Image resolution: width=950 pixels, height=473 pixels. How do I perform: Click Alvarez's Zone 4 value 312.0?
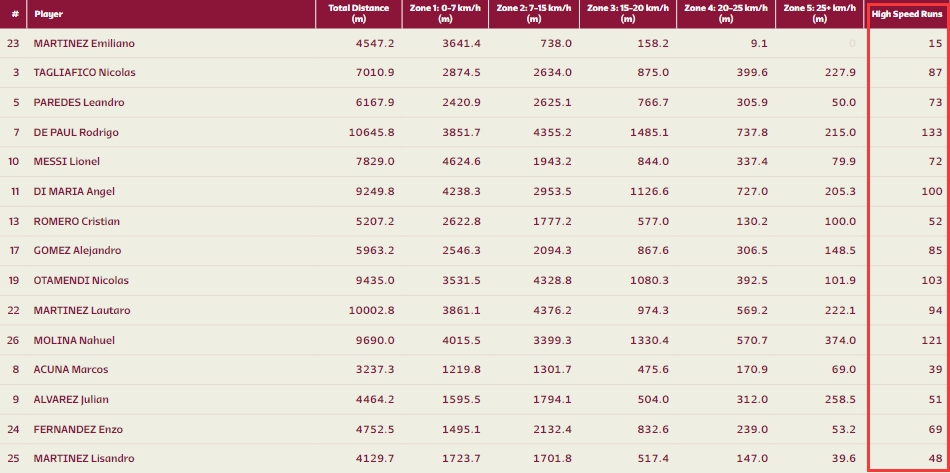pyautogui.click(x=752, y=399)
